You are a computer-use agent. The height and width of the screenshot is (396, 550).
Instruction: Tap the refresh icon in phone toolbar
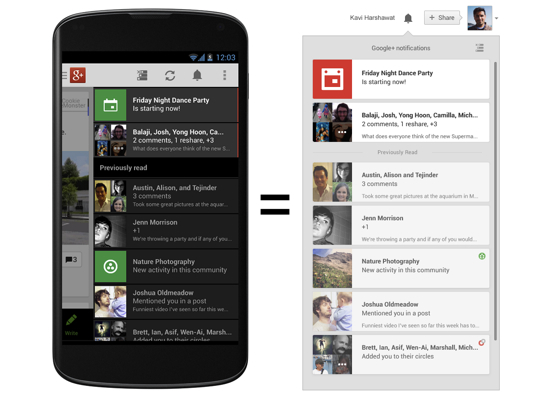pyautogui.click(x=170, y=75)
